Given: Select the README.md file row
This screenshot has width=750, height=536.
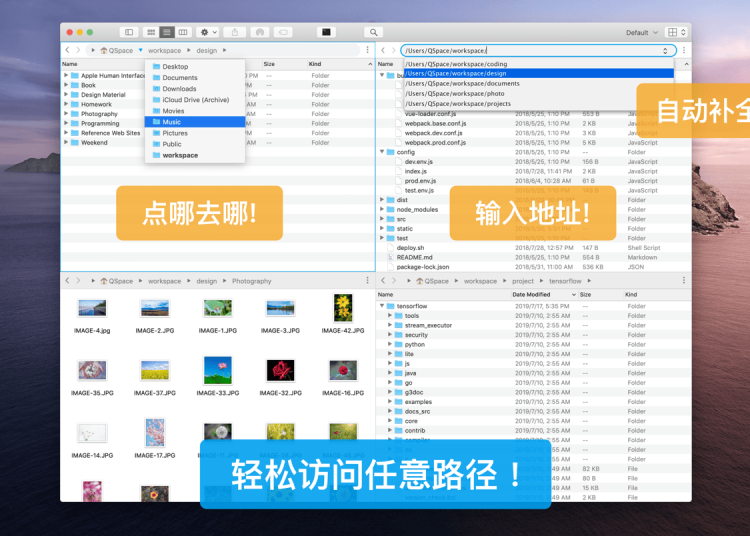Looking at the screenshot, I should tap(414, 257).
